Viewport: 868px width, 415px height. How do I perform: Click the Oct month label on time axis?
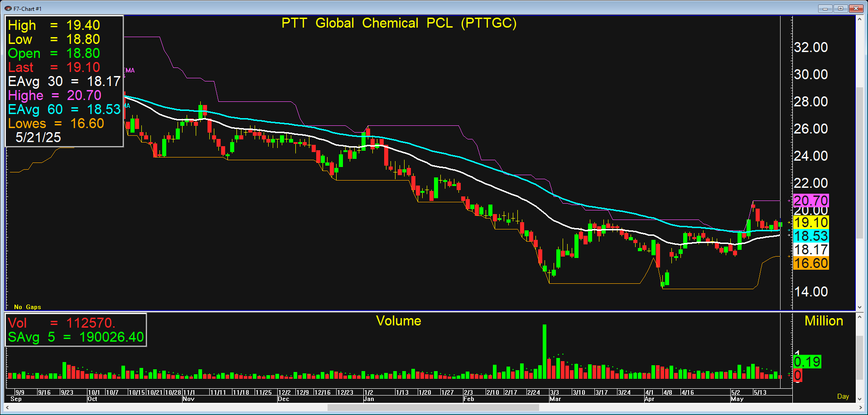coord(92,399)
